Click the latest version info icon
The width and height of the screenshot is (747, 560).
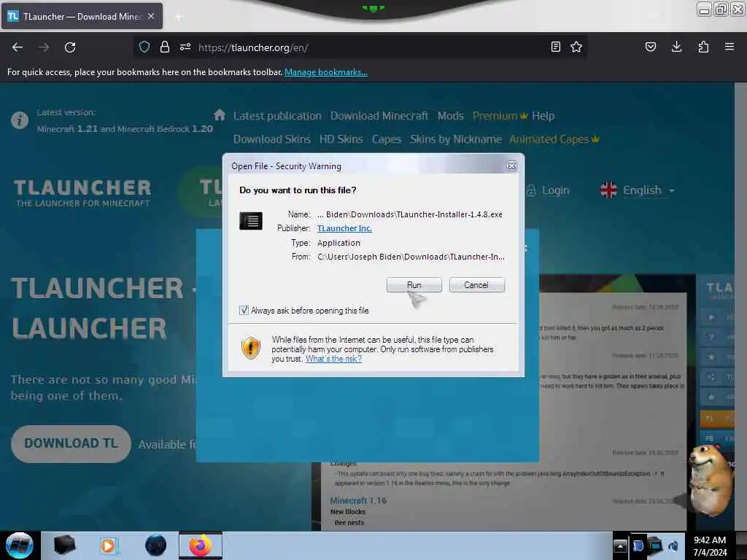20,120
